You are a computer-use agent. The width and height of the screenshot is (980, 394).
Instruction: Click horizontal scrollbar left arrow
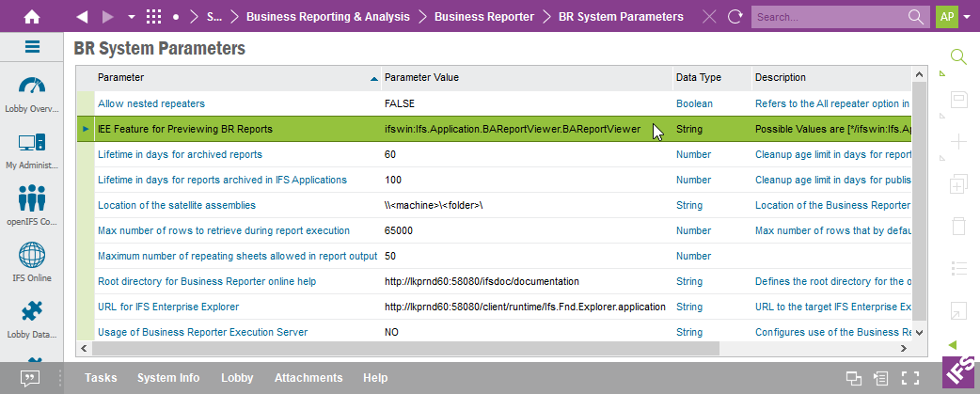tap(83, 348)
